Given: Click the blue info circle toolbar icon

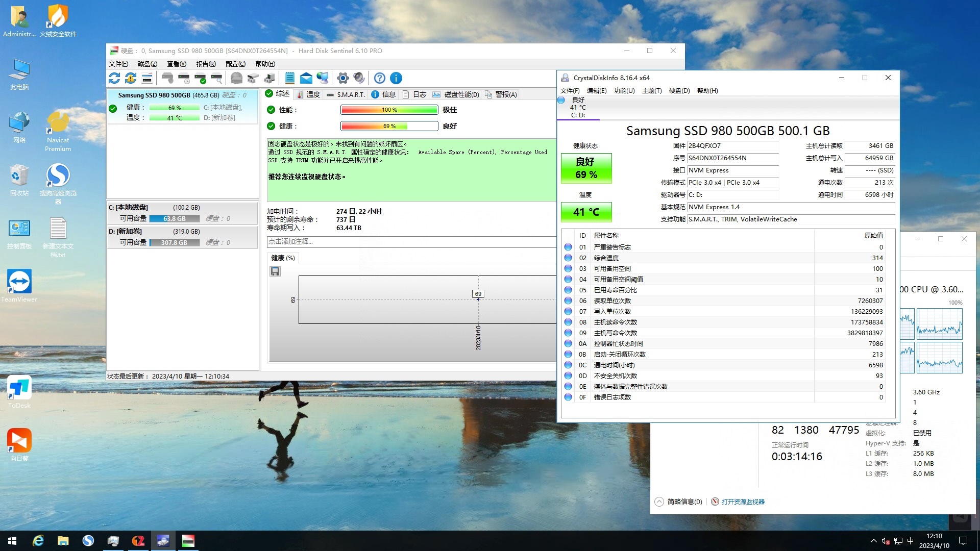Looking at the screenshot, I should click(x=396, y=78).
